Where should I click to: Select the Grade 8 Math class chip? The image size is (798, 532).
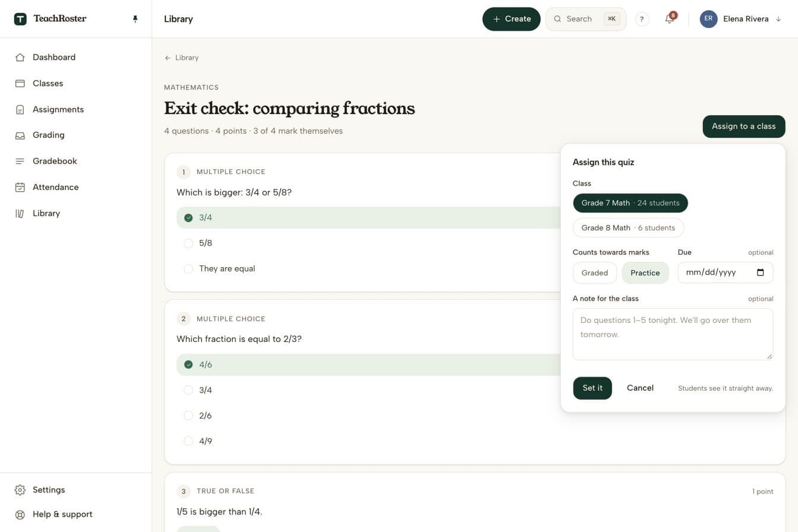click(628, 228)
